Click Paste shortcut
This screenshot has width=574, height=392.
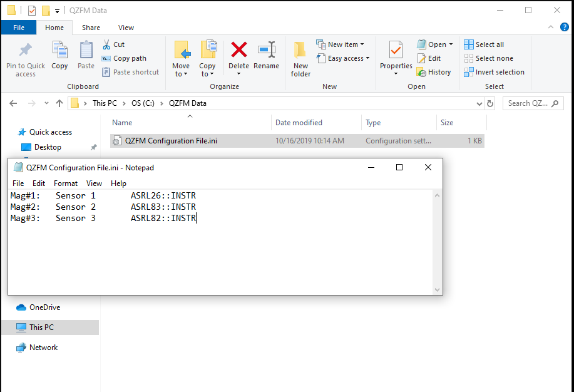pyautogui.click(x=130, y=72)
